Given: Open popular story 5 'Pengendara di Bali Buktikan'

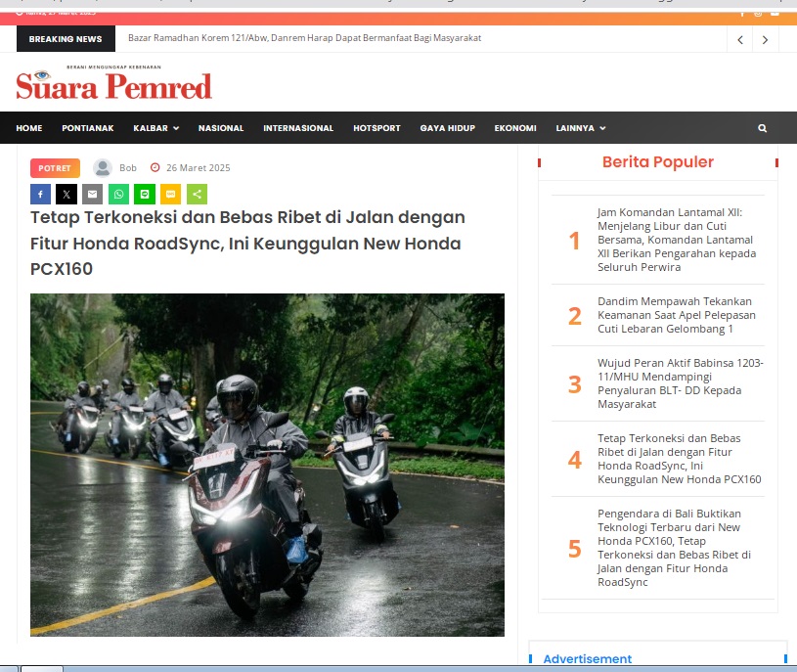Looking at the screenshot, I should tap(674, 548).
